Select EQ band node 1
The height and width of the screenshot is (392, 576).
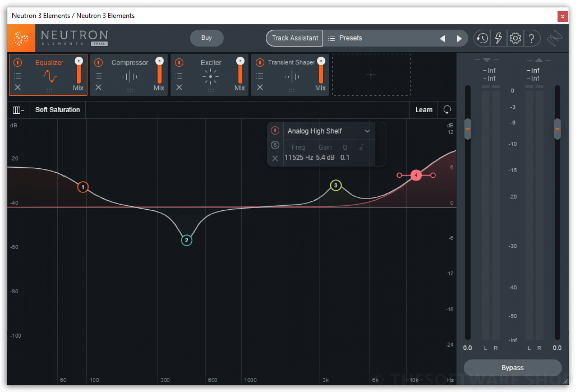[83, 187]
